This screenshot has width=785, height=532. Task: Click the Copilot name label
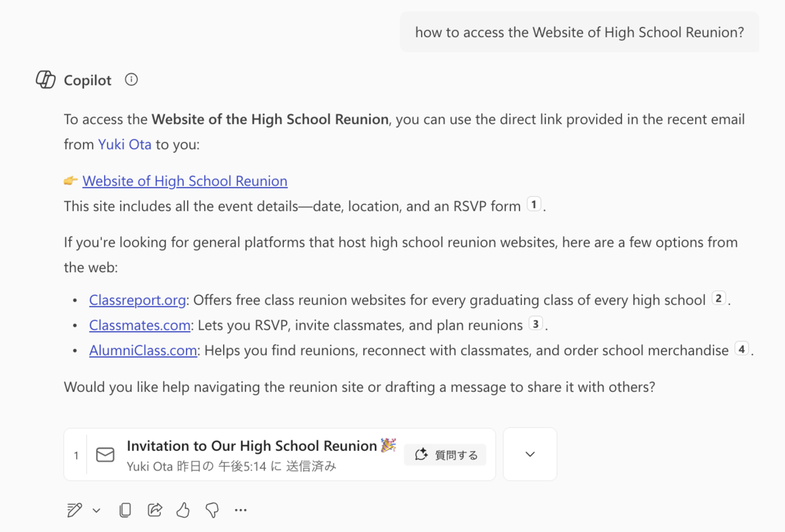coord(88,80)
